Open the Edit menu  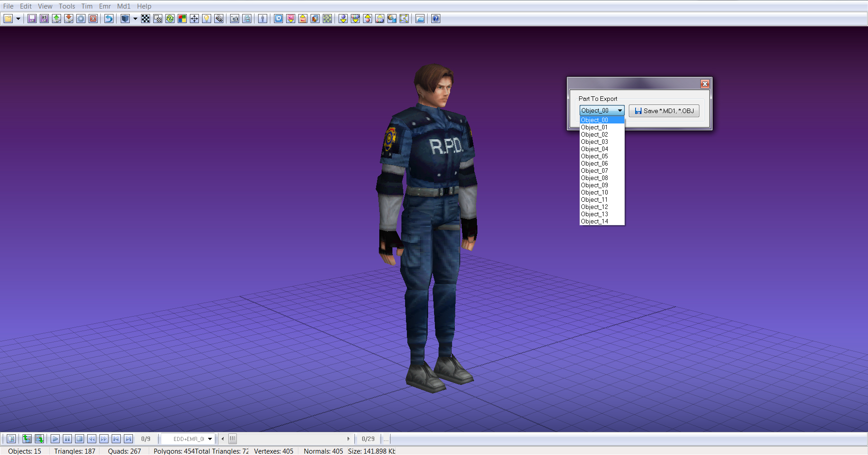tap(26, 6)
